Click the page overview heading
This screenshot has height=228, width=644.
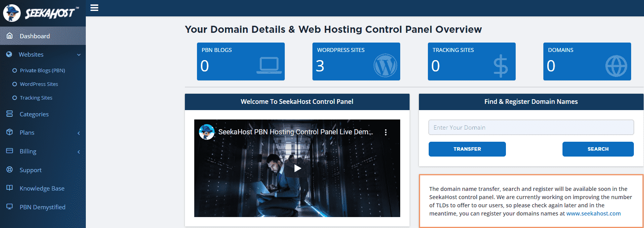pyautogui.click(x=333, y=29)
